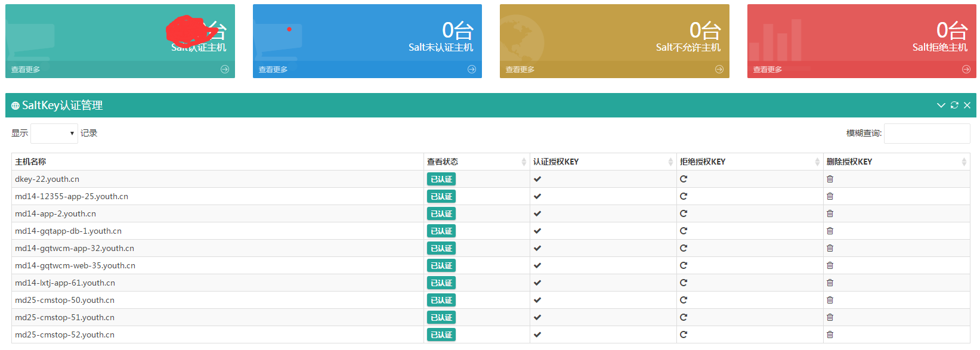Viewport: 980px width, 350px height.
Task: Click arrow icon on Salt拒绝主机 card footer
Action: pos(966,69)
